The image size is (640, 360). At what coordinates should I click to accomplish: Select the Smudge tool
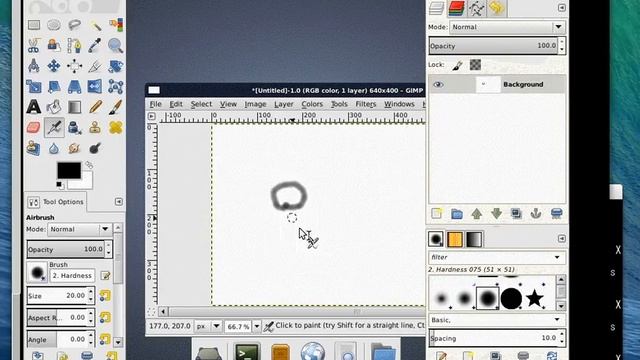point(74,148)
